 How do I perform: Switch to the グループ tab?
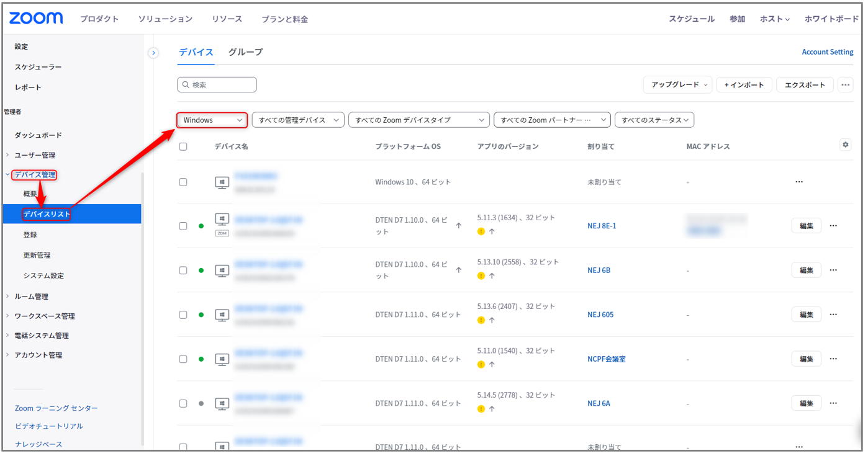pos(245,52)
